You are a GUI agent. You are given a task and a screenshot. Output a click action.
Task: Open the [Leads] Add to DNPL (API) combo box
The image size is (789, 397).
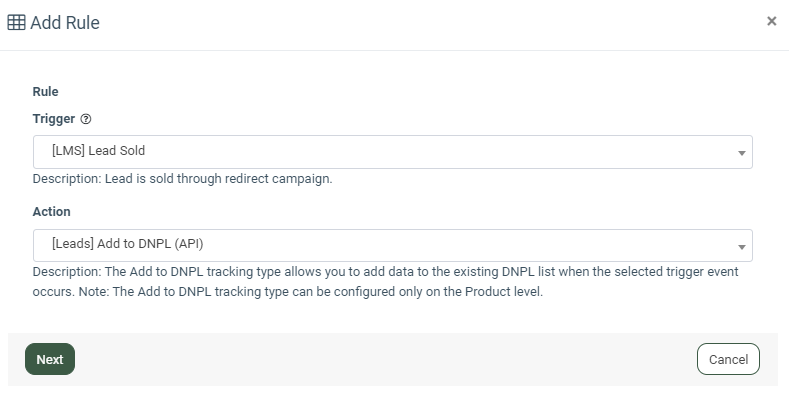392,246
